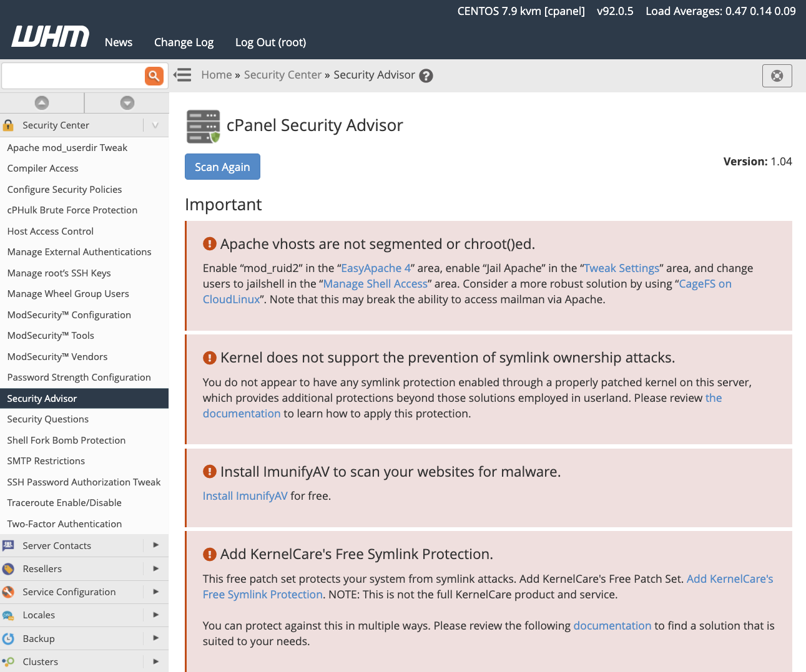Click the Clusters nodes icon

tap(8, 661)
